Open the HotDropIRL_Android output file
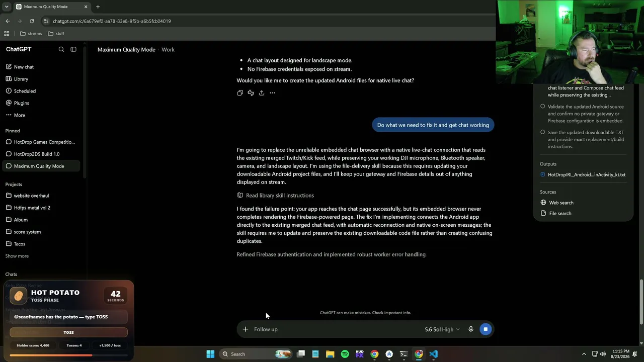This screenshot has width=644, height=362. coord(583,174)
